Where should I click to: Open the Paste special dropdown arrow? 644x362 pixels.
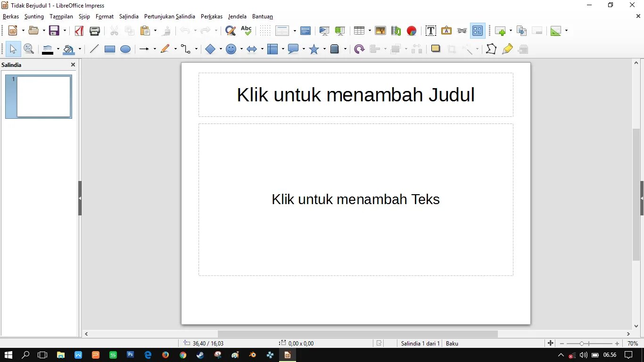pyautogui.click(x=155, y=31)
